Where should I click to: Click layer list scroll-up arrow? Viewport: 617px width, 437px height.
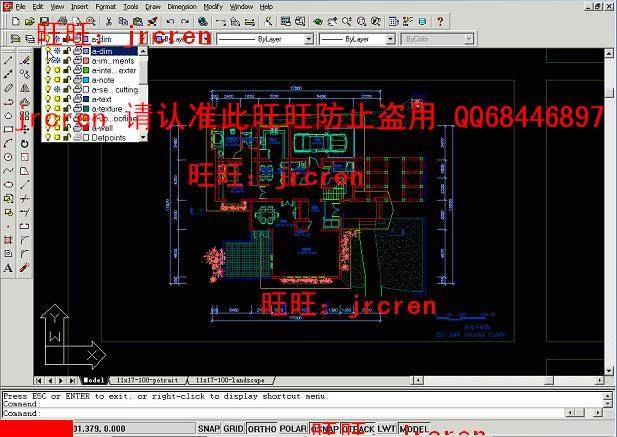click(x=143, y=51)
